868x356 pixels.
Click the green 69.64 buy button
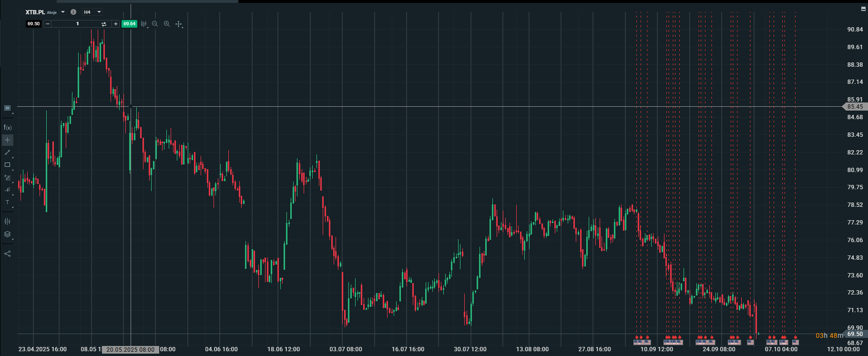(x=129, y=24)
